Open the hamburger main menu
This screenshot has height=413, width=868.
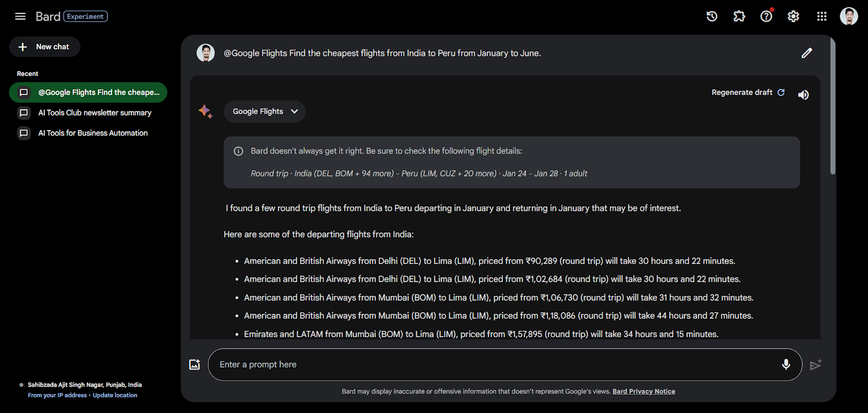coord(20,16)
